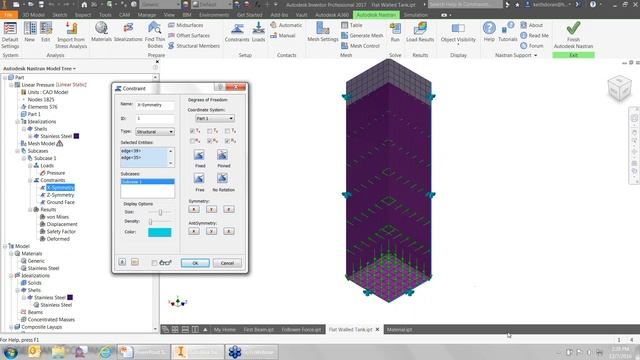Viewport: 640px width, 360px height.
Task: Select Automatic contacts
Action: pyautogui.click(x=286, y=25)
